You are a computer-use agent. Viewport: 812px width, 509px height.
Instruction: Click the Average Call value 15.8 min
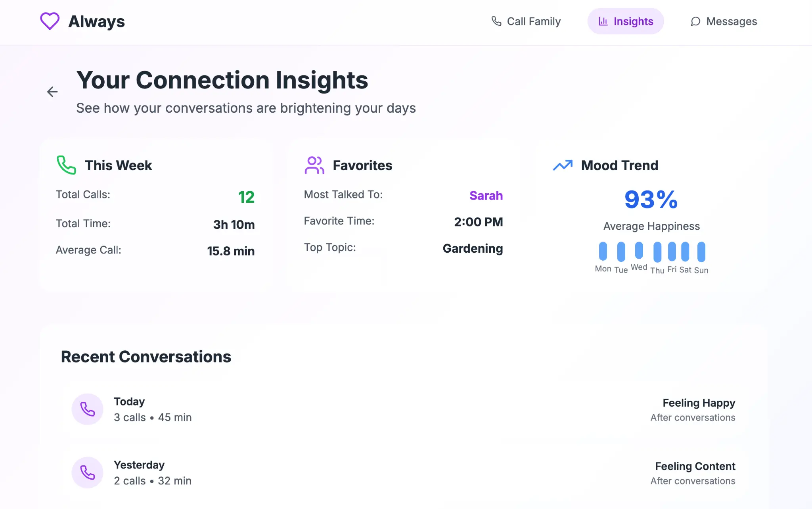(x=231, y=251)
